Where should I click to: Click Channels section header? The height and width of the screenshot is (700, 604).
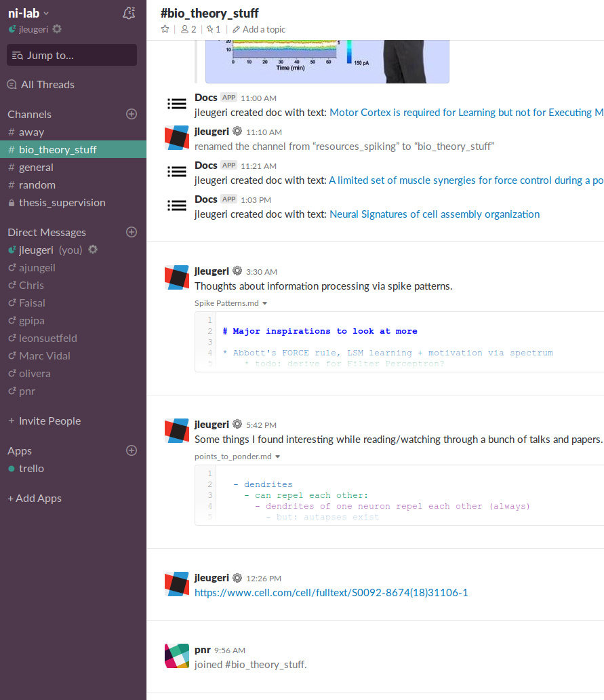pyautogui.click(x=29, y=114)
